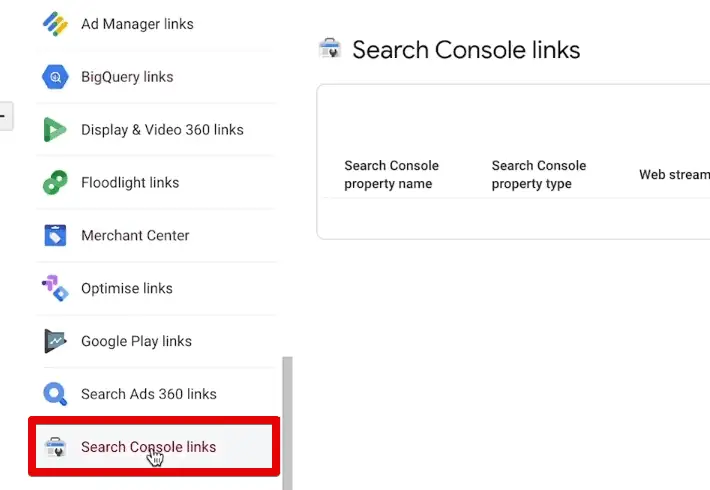Screen dimensions: 710x490
Task: Click the Search Console property name column header
Action: [391, 174]
